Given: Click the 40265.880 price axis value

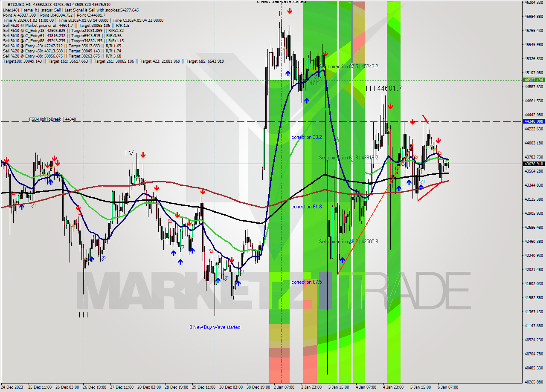Looking at the screenshot, I should click(x=534, y=382).
